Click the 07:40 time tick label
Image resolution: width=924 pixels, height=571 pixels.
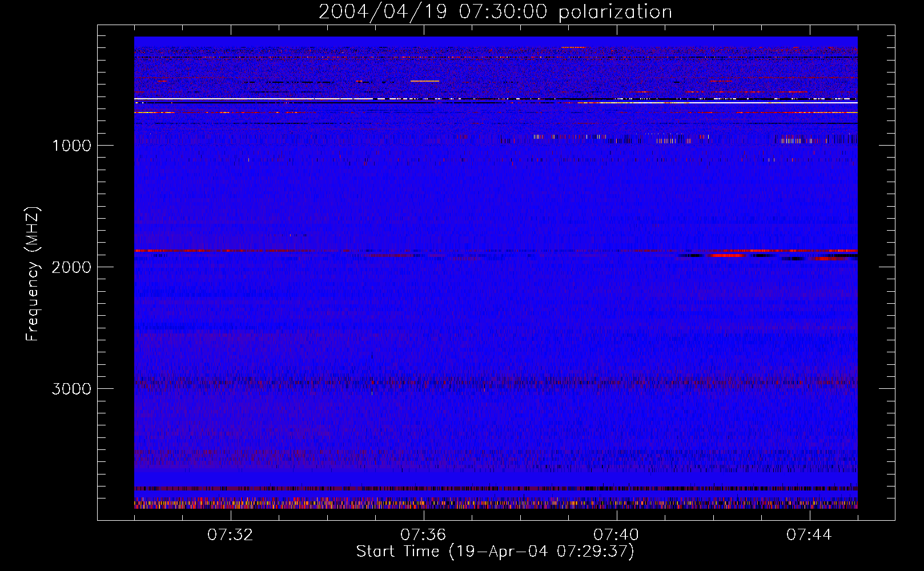point(616,535)
